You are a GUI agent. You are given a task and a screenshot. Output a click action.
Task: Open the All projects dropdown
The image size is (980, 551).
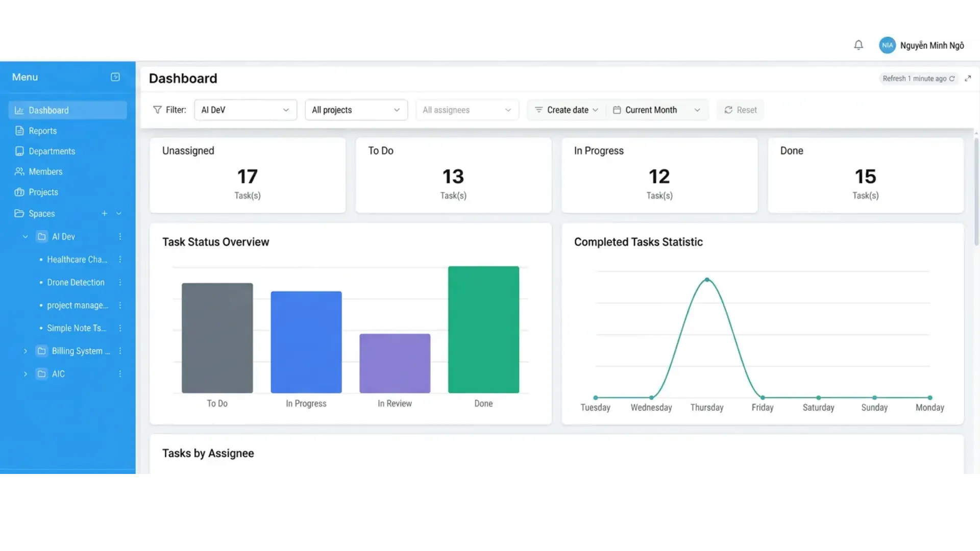point(356,110)
